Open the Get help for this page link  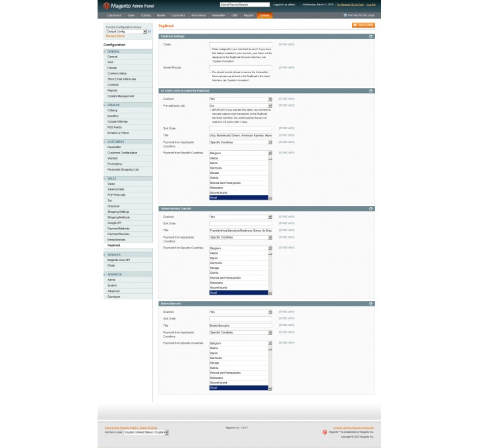359,15
